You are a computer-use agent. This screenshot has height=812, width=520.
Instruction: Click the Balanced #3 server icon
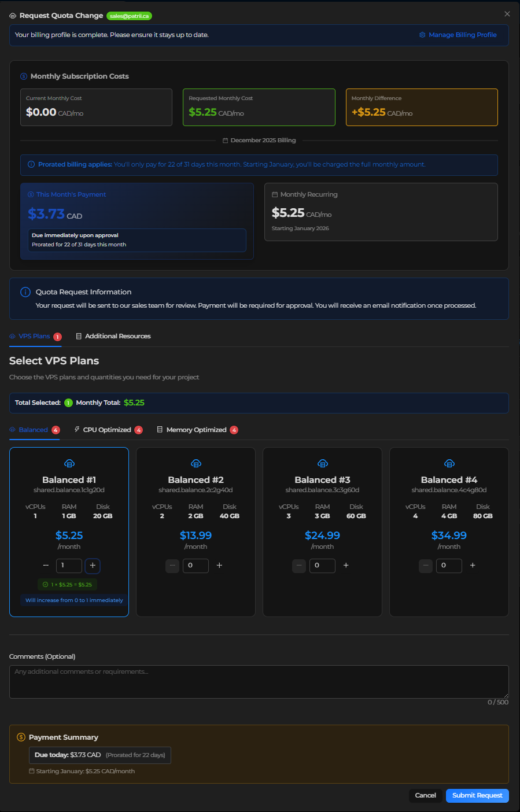coord(322,463)
